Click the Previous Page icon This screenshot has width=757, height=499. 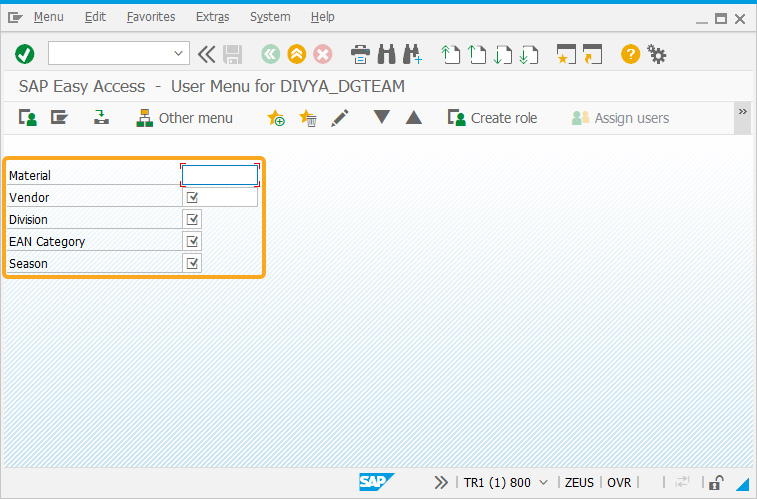[x=477, y=54]
